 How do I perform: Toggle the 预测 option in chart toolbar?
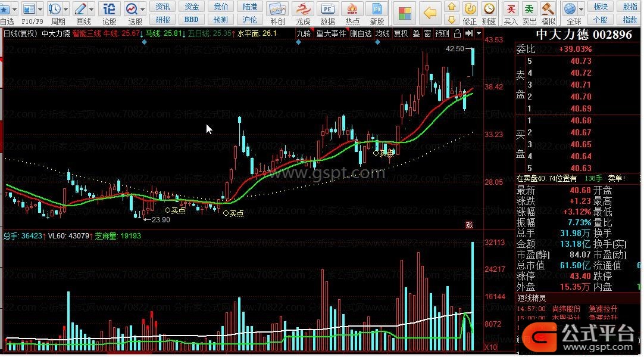click(x=442, y=33)
